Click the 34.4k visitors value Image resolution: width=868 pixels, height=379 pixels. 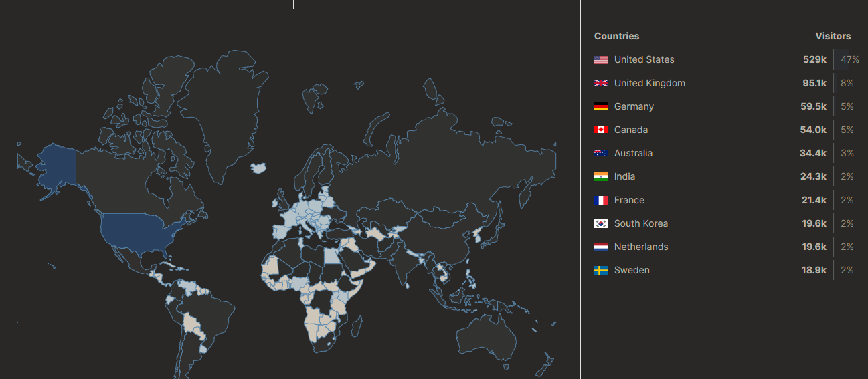coord(814,153)
